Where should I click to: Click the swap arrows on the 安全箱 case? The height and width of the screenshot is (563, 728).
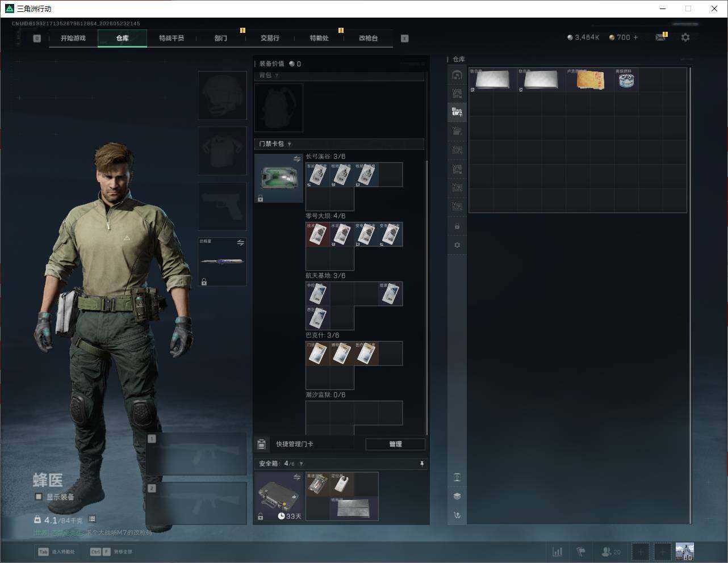click(296, 477)
